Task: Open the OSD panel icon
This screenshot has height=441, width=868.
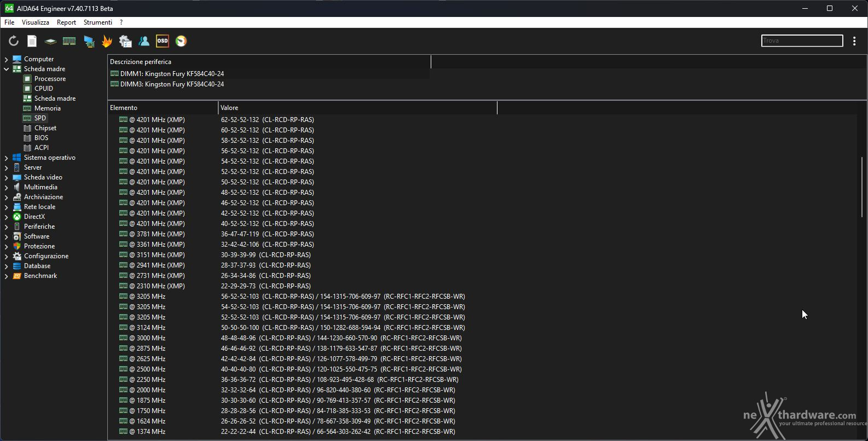Action: 163,41
